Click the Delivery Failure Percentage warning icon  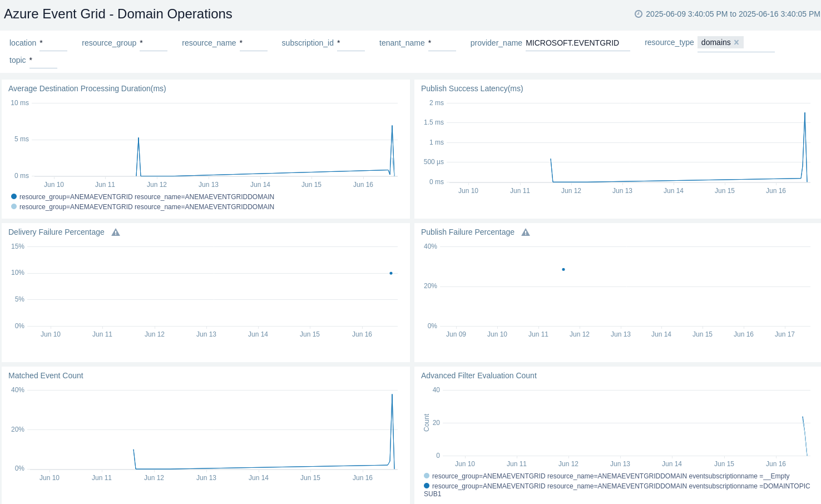(x=116, y=233)
